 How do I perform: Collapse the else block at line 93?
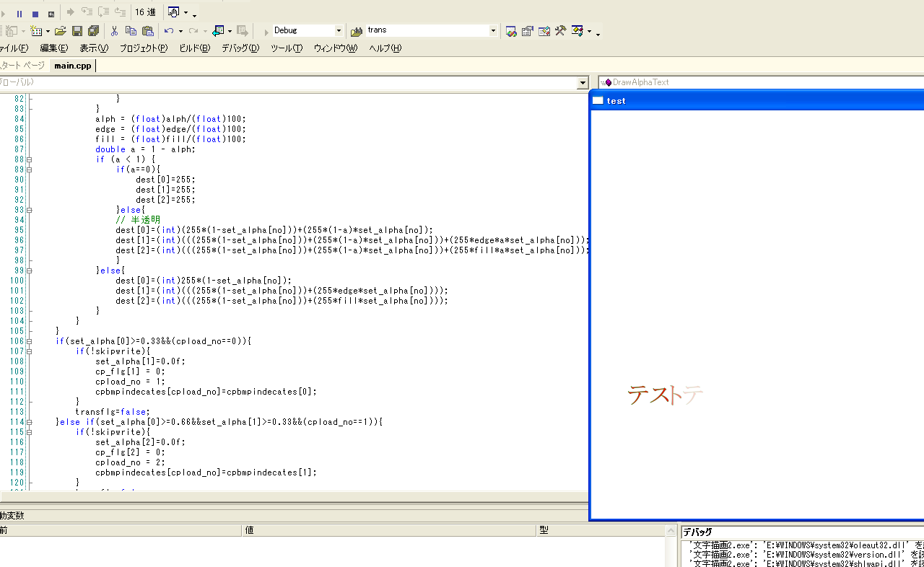pos(30,210)
